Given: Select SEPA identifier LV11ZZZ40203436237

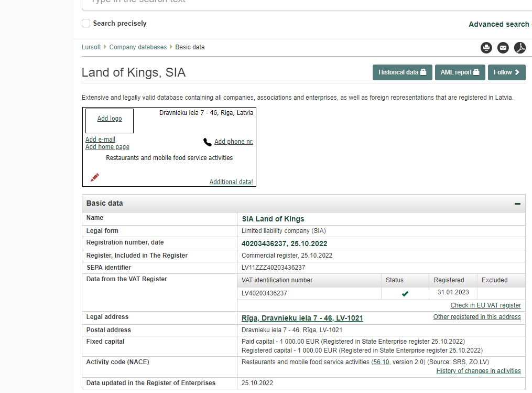Looking at the screenshot, I should tap(273, 267).
